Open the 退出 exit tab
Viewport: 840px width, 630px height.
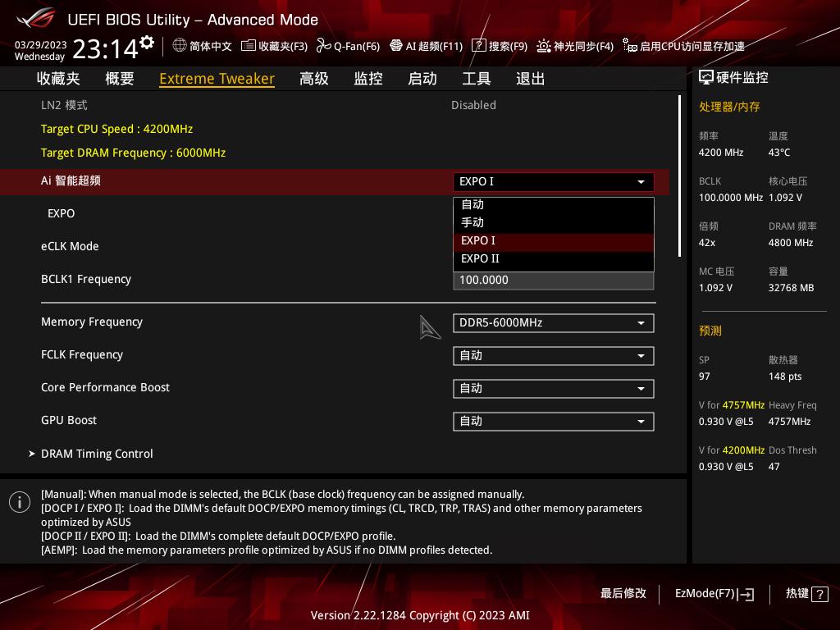531,79
